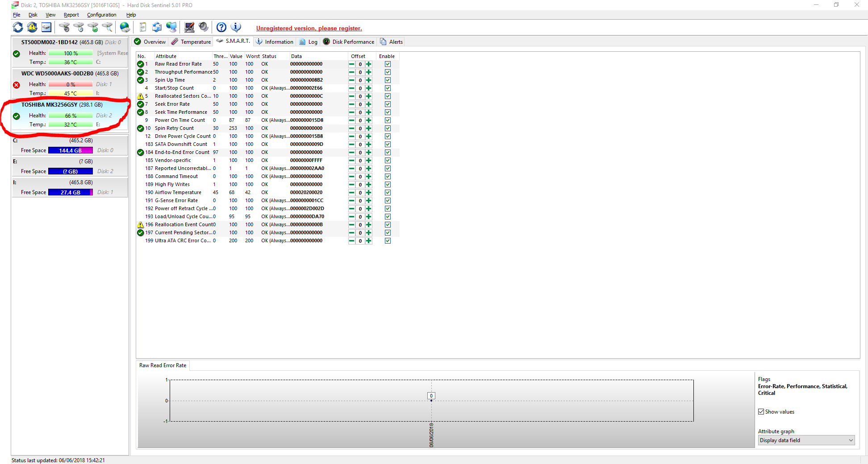This screenshot has width=868, height=464.
Task: Click the C: free space 144.4 GB bar
Action: pos(71,150)
